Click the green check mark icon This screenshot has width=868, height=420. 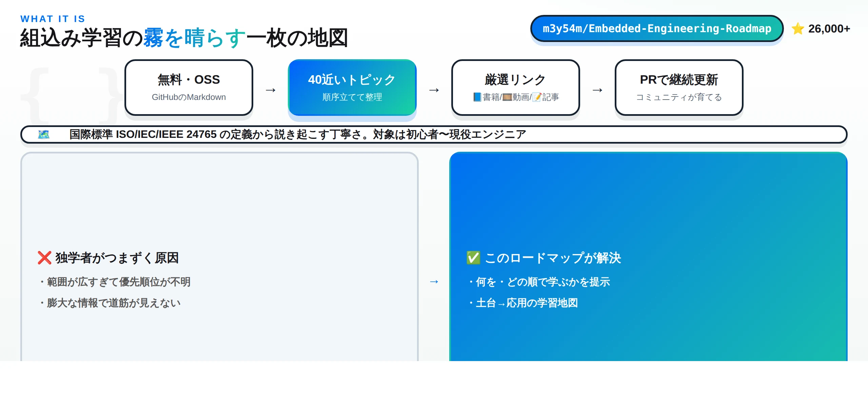point(473,258)
